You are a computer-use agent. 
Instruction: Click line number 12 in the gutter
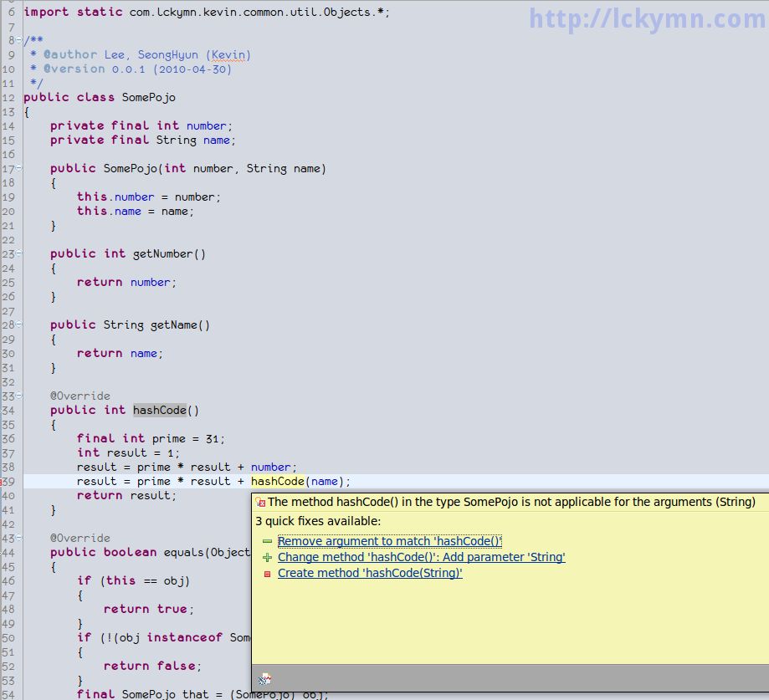tap(8, 98)
